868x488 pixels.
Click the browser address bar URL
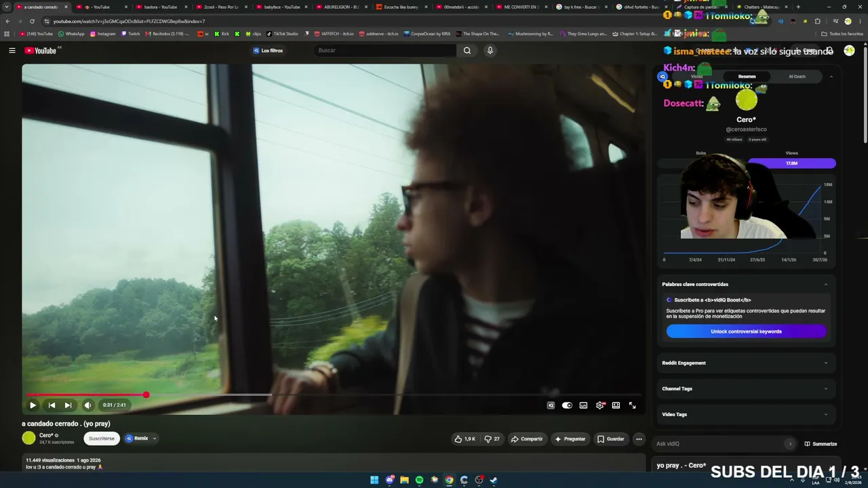[x=129, y=21]
